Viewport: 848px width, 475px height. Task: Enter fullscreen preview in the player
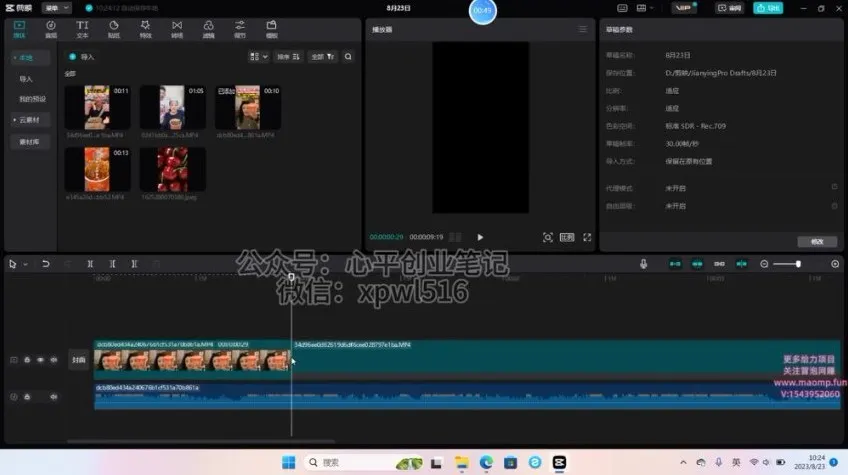click(x=587, y=237)
